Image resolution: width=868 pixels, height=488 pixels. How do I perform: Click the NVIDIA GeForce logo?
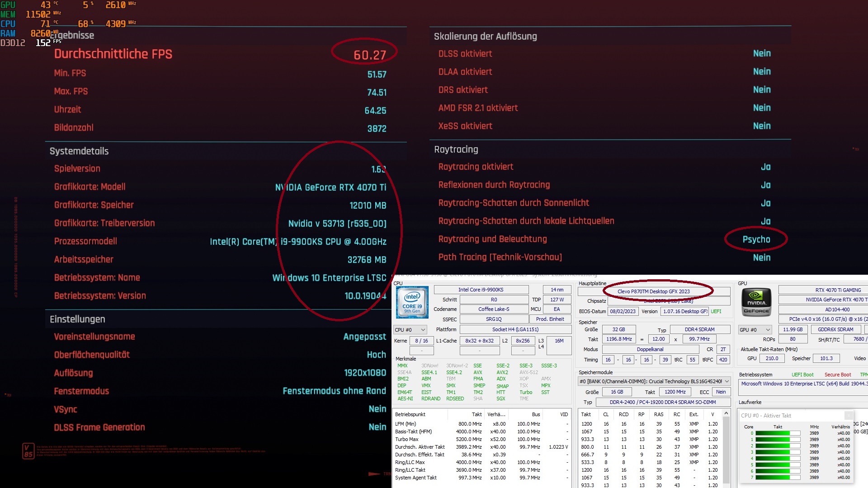coord(756,301)
